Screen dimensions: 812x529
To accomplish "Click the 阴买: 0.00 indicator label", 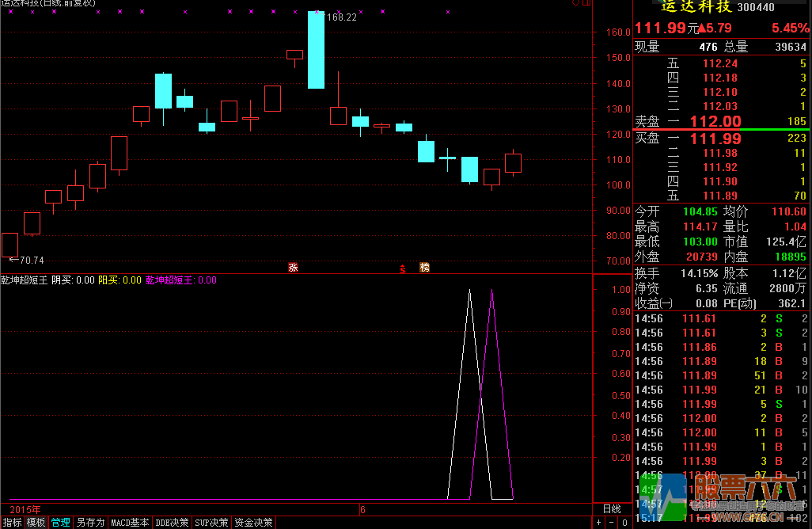I will coord(73,280).
